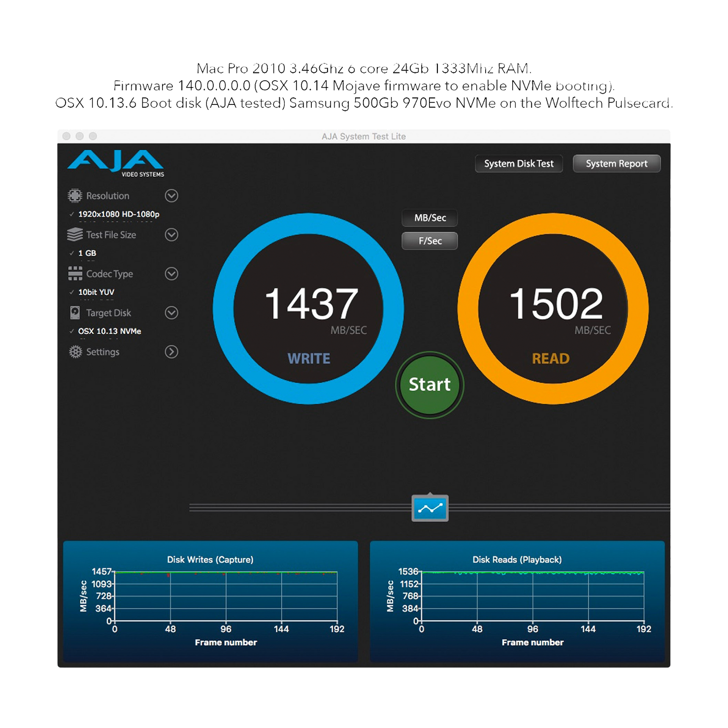The width and height of the screenshot is (728, 728).
Task: Click the window close button
Action: point(66,136)
